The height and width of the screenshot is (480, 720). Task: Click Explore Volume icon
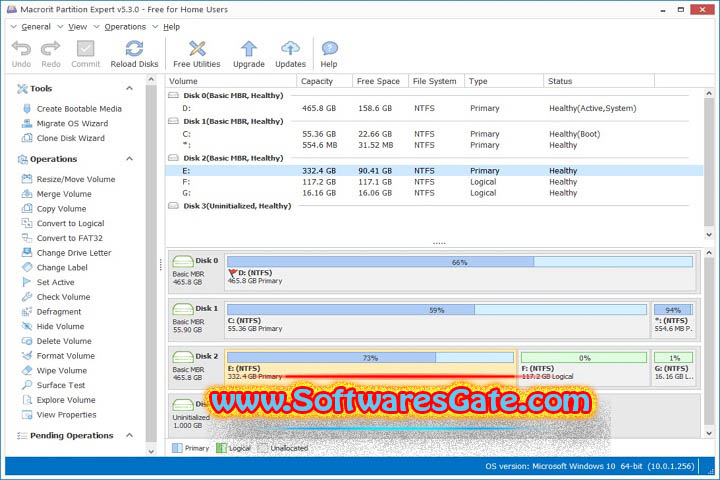pos(27,400)
